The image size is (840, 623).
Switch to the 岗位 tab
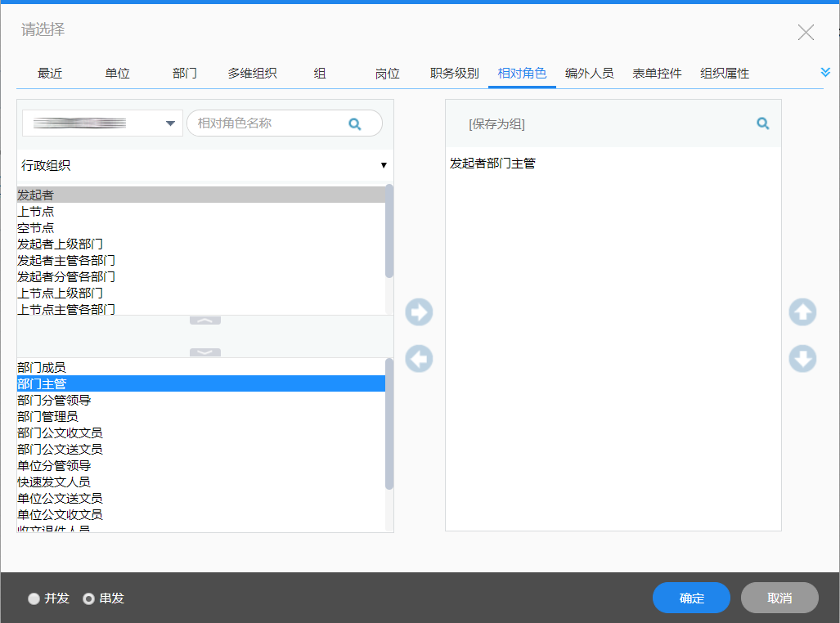click(386, 73)
